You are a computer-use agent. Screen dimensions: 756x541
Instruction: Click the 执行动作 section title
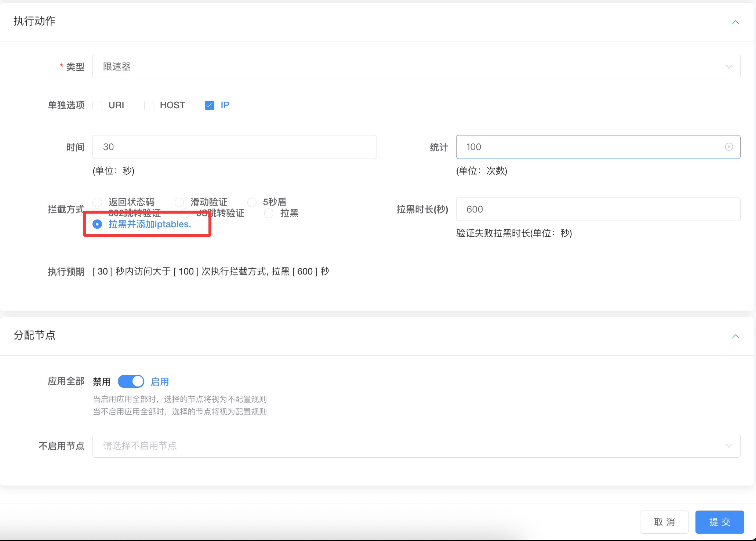34,21
